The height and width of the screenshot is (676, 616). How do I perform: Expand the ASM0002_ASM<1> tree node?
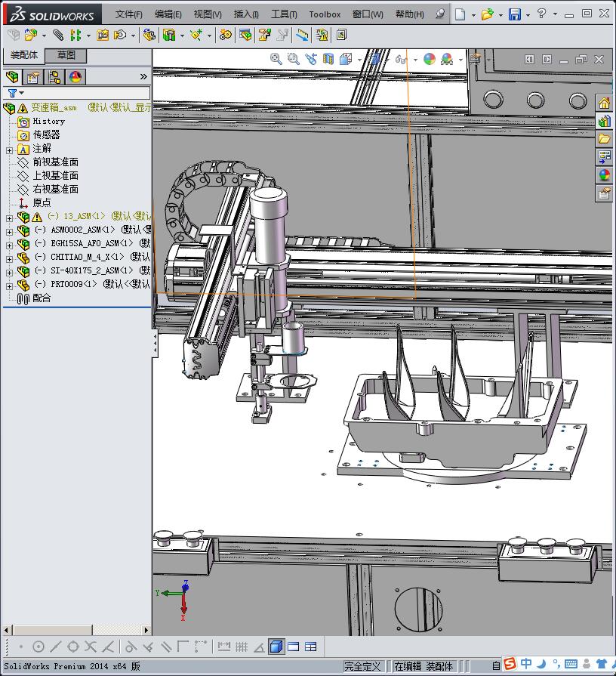[x=10, y=232]
